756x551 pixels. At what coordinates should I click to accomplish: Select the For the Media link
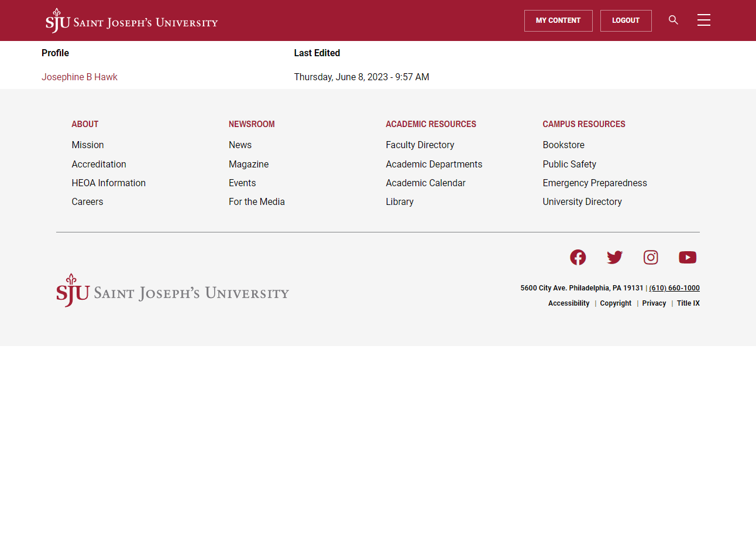(x=257, y=202)
